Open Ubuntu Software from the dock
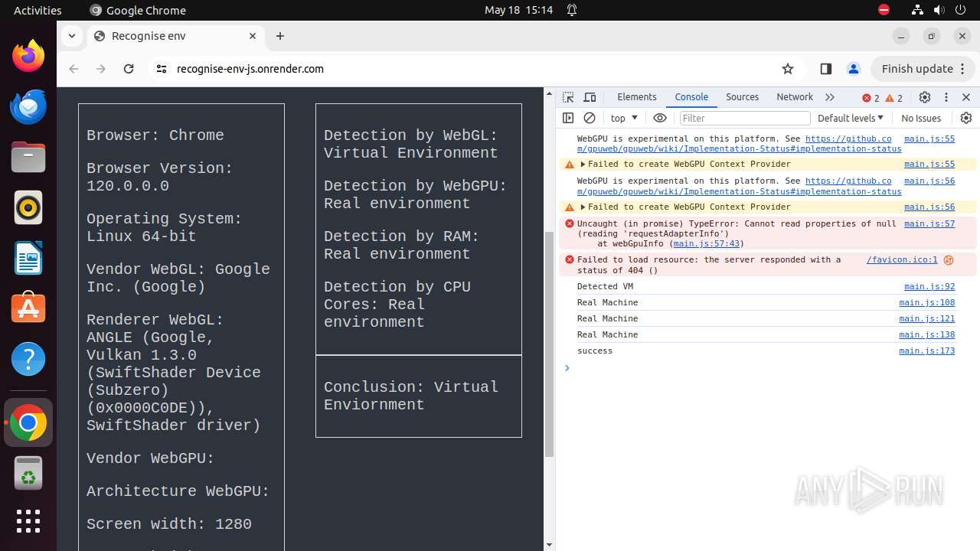The height and width of the screenshot is (551, 980). [x=28, y=309]
